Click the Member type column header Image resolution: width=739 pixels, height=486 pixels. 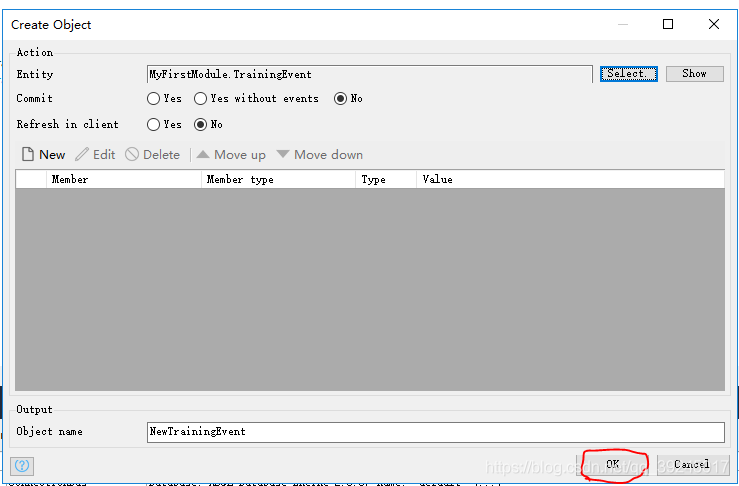coord(279,180)
